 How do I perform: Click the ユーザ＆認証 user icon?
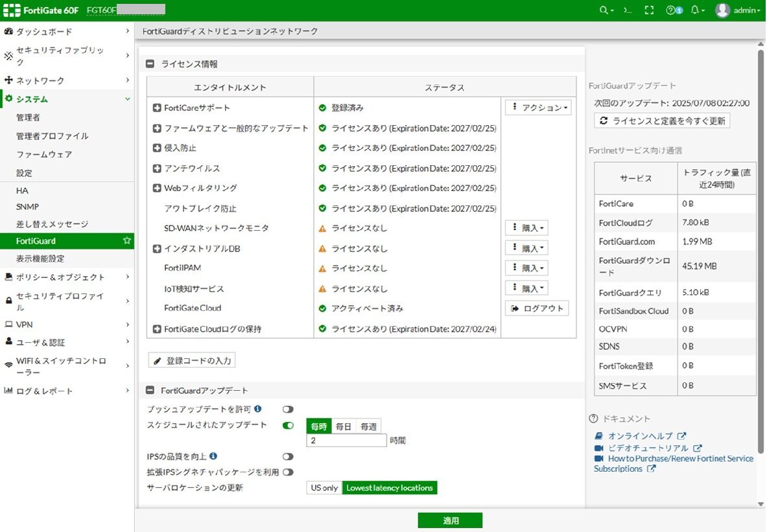8,341
